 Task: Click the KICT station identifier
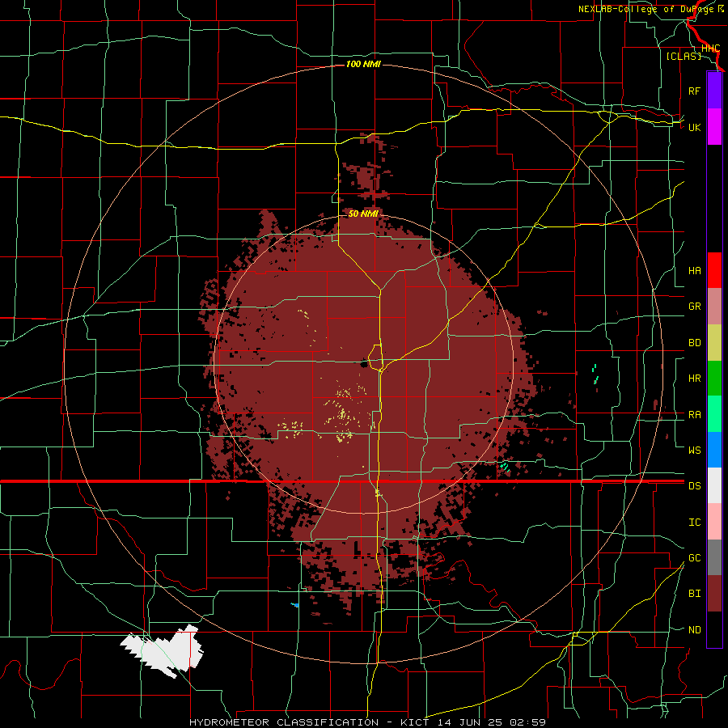click(x=414, y=722)
